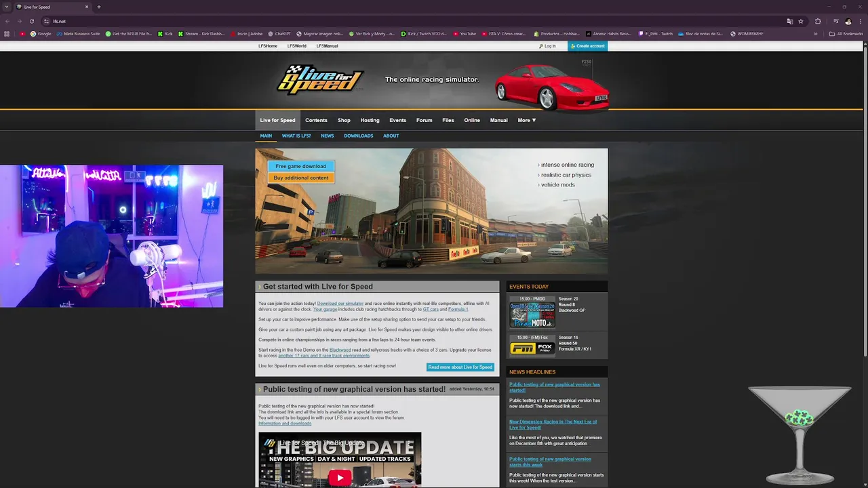Open the browser apps grid icon
The image size is (868, 488).
tap(7, 34)
